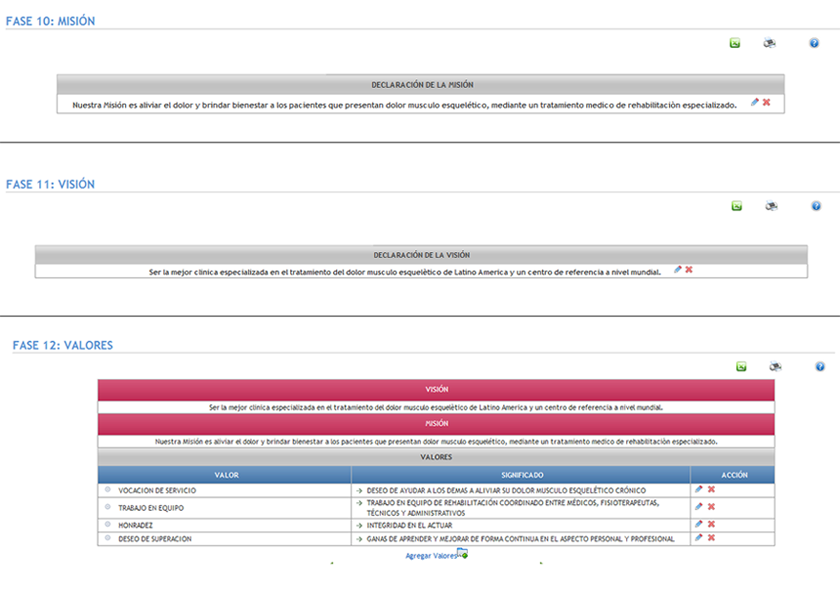The height and width of the screenshot is (594, 840).
Task: Edit the Honradez value row
Action: point(699,524)
